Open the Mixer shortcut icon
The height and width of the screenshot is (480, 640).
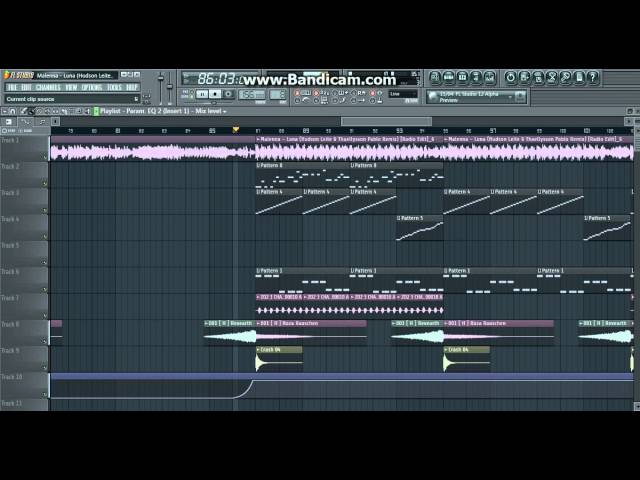tap(489, 77)
